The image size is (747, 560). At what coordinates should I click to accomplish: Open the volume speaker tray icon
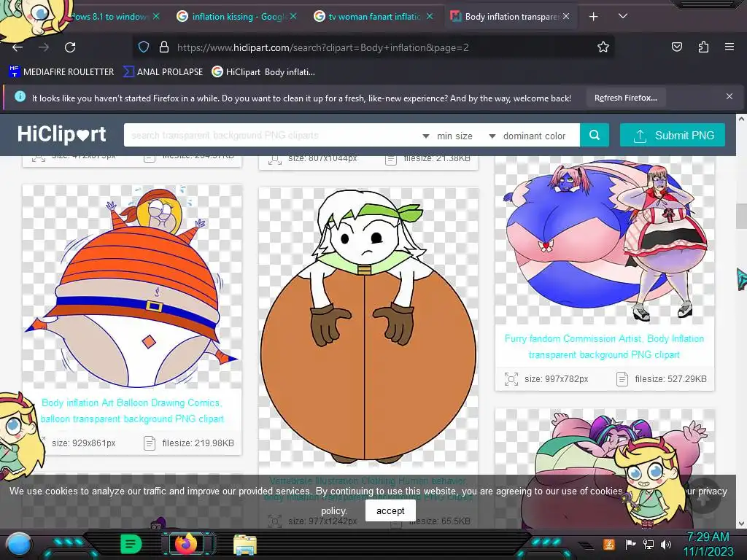pos(666,544)
